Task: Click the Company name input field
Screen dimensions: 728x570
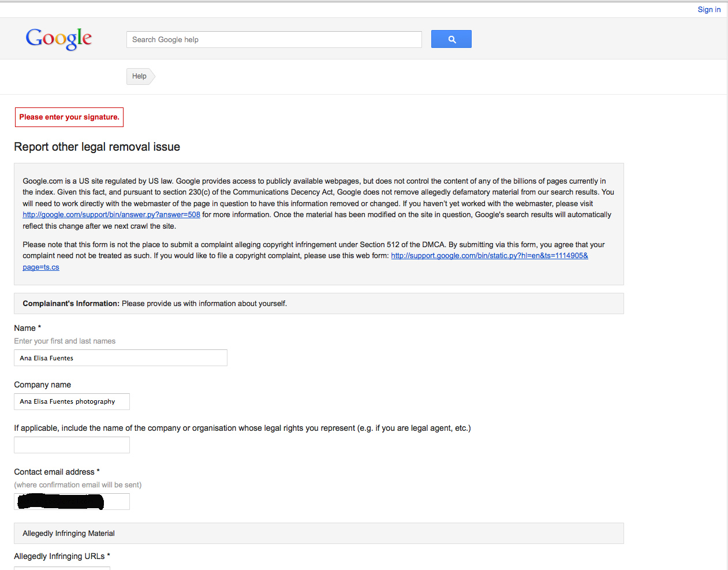Action: [72, 402]
